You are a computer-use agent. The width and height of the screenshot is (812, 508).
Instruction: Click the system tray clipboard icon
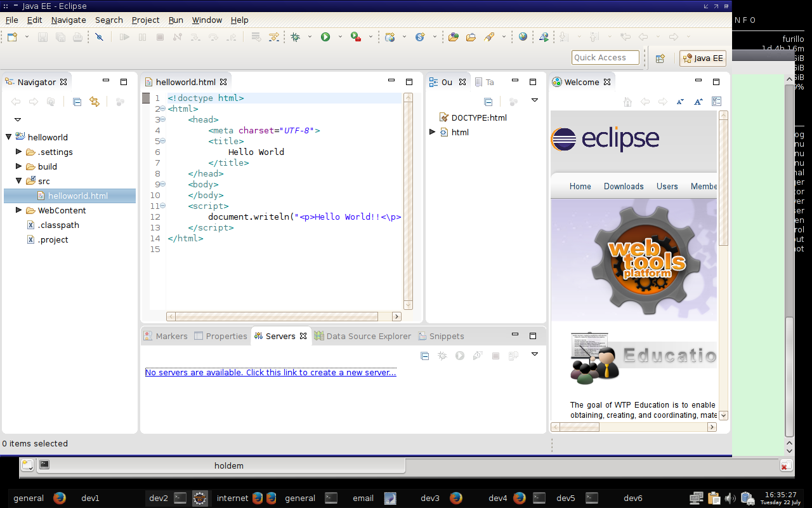click(x=714, y=498)
